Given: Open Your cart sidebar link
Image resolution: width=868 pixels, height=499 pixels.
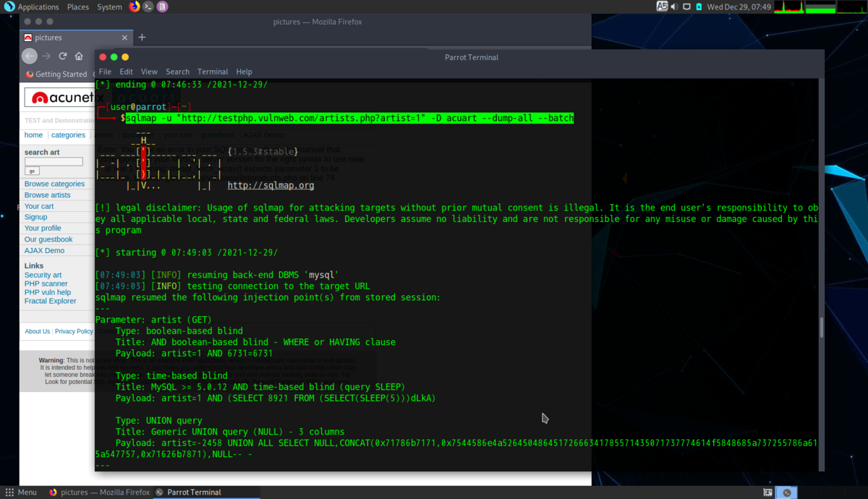Looking at the screenshot, I should point(39,206).
